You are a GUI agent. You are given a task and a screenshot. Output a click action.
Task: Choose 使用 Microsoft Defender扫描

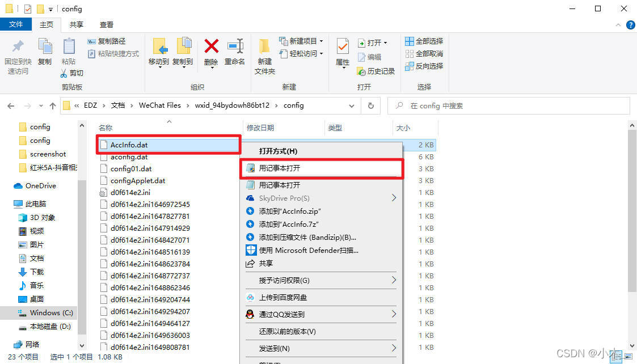(321, 250)
